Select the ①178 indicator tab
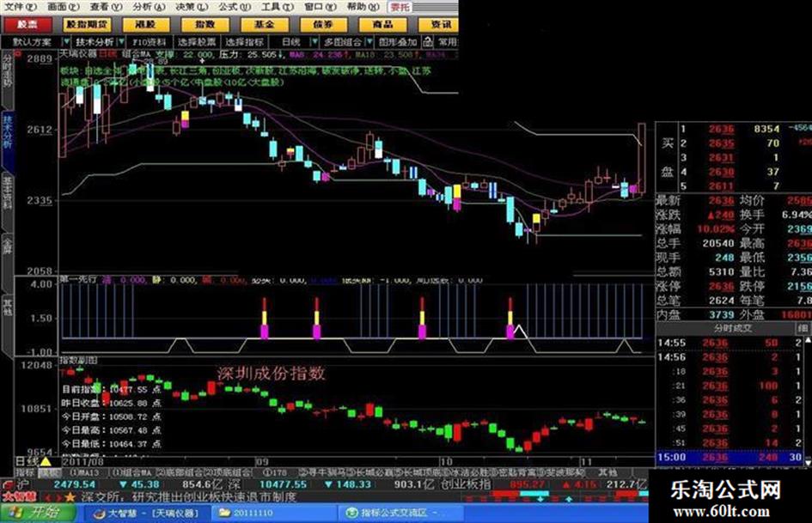The width and height of the screenshot is (812, 523). click(274, 472)
